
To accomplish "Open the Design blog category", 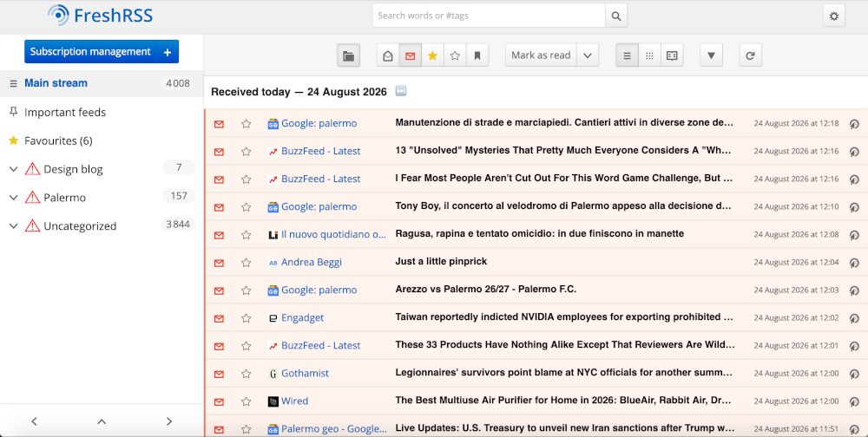I will (x=73, y=169).
